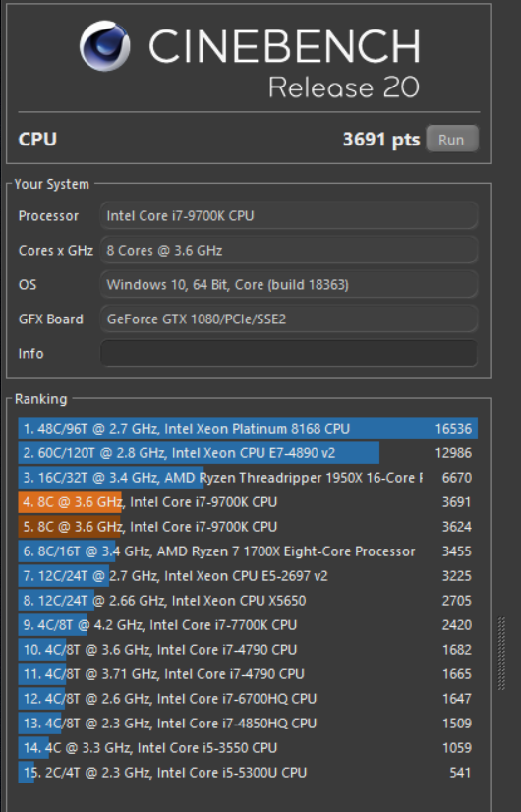Click the Your System section title
The width and height of the screenshot is (521, 812).
pos(52,184)
